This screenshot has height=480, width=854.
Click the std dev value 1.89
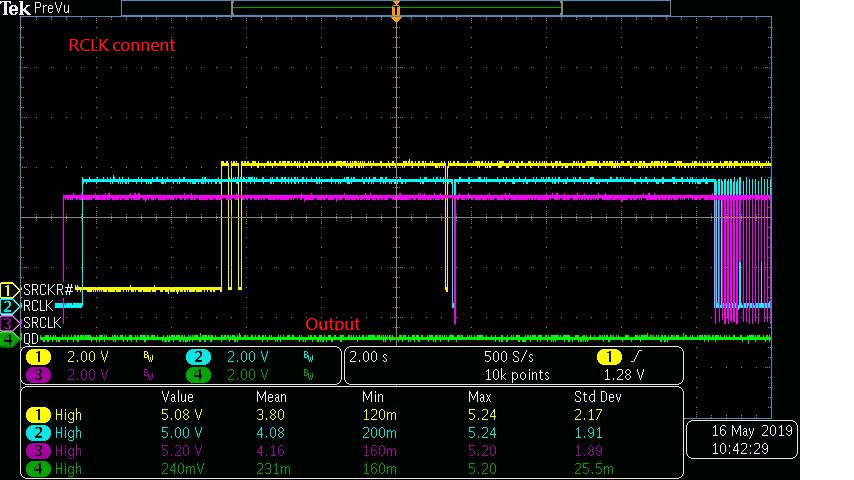click(588, 451)
